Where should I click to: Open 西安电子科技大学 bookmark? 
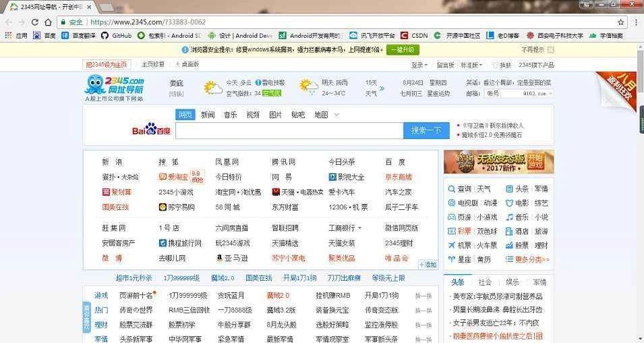coord(555,36)
